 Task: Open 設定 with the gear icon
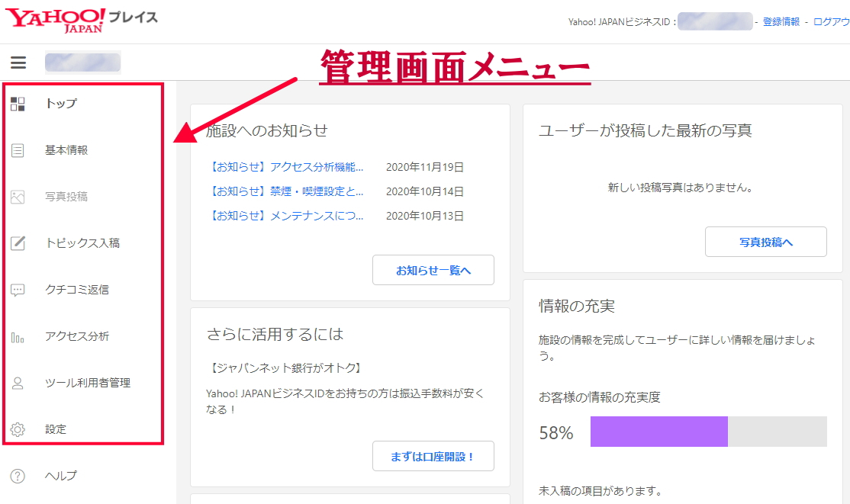19,429
